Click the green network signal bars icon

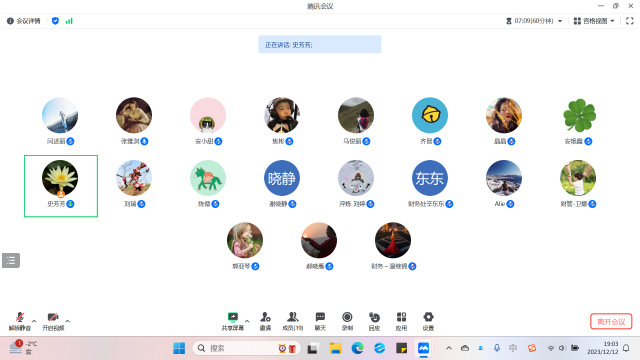coord(69,21)
